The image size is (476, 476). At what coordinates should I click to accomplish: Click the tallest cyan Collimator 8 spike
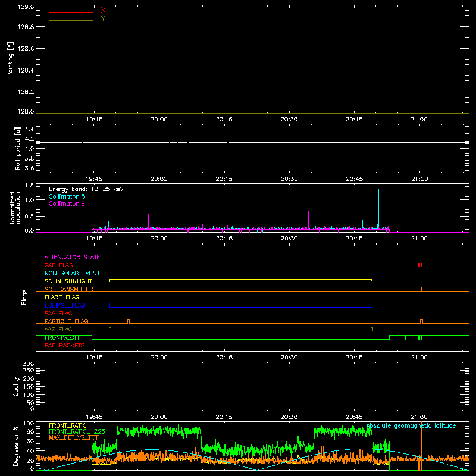pos(378,208)
